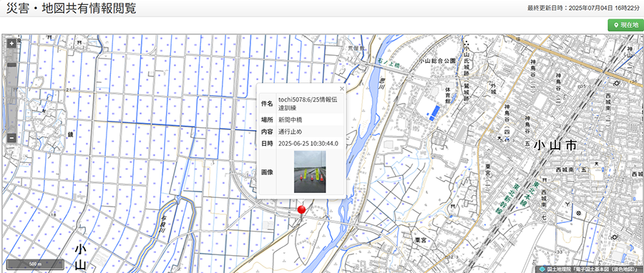Click the blue 体育館 building on map
This screenshot has height=273, width=644.
[434, 113]
